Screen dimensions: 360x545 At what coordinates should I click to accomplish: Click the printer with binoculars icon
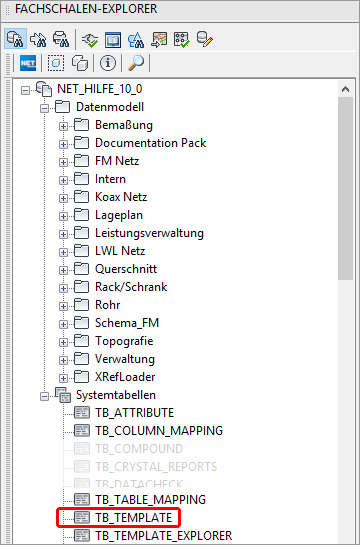61,39
